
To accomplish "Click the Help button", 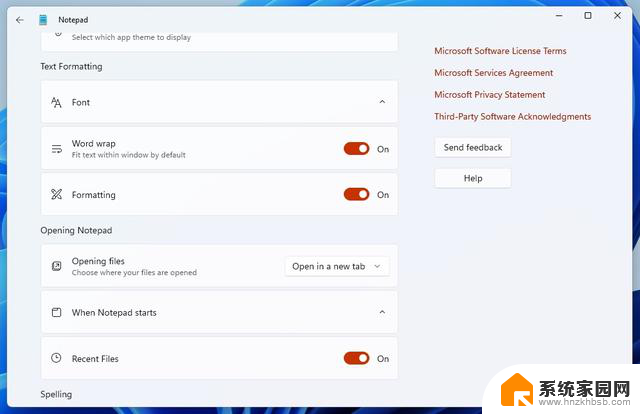I will (473, 178).
